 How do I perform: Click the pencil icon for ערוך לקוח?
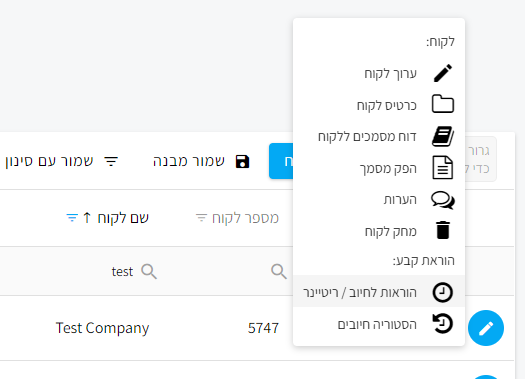click(x=443, y=73)
